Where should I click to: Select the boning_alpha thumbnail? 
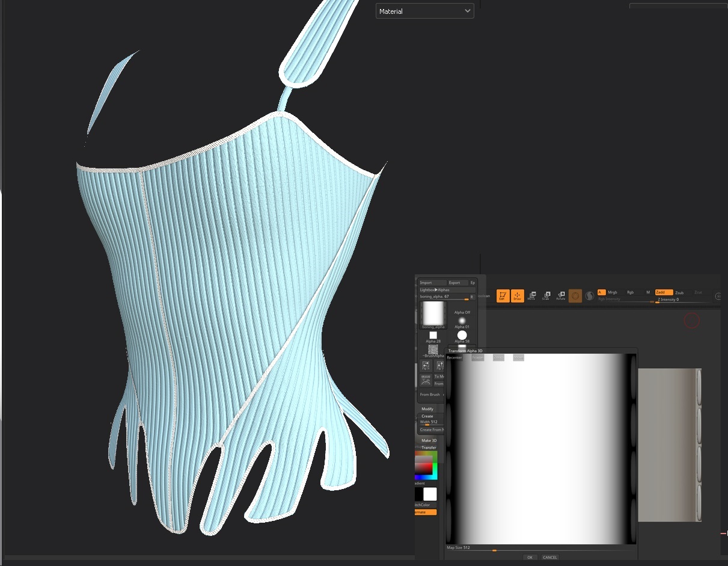433,314
